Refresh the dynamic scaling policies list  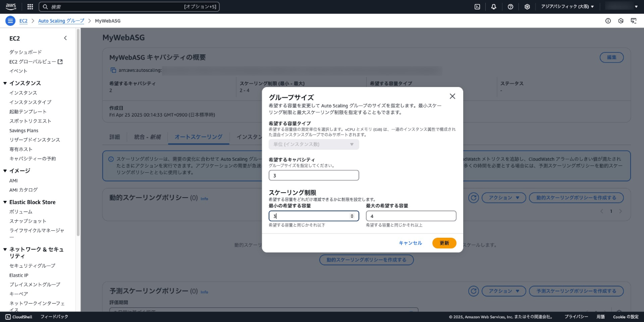473,198
